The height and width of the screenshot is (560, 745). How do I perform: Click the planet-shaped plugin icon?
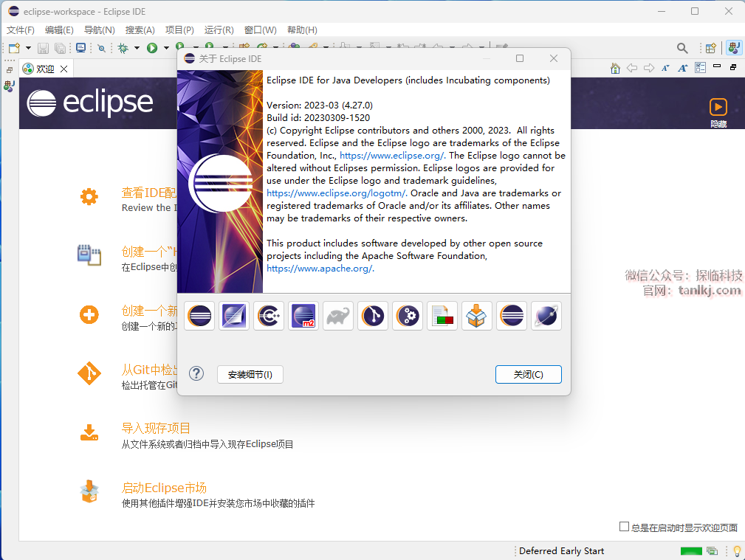(x=546, y=316)
